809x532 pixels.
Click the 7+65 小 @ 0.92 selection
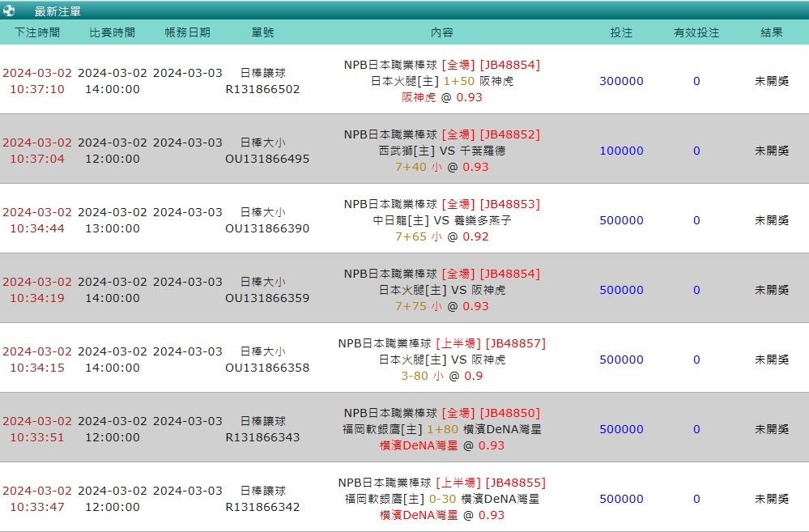pos(442,236)
